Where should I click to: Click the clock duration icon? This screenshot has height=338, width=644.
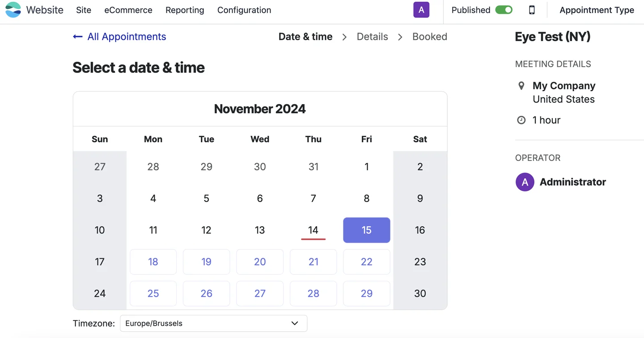521,120
